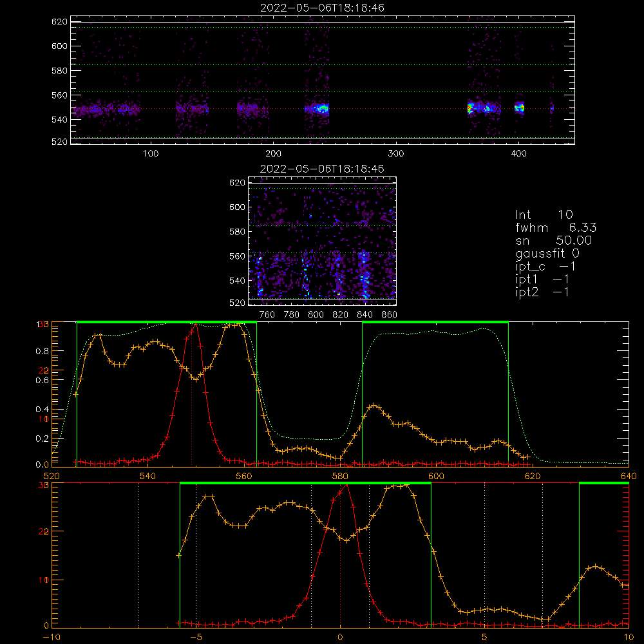This screenshot has height=644, width=644.
Task: Click the 'ipt1 -1' parameter line
Action: pos(542,279)
